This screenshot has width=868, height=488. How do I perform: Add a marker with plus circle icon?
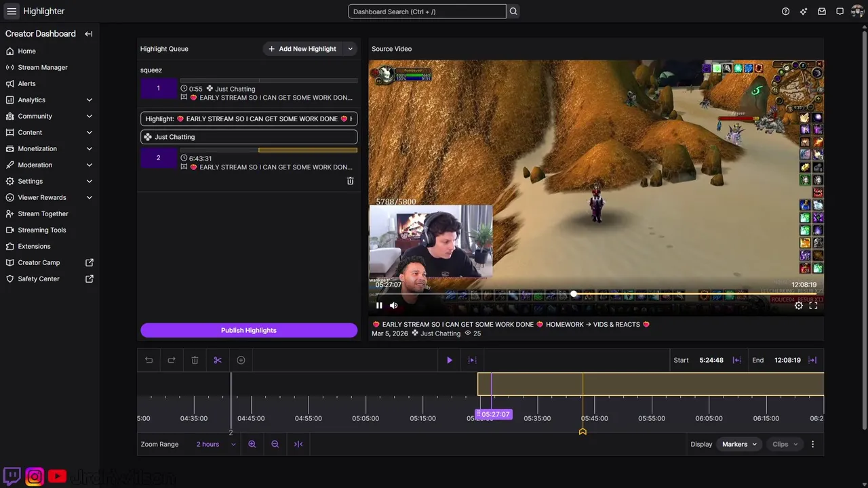tap(241, 360)
